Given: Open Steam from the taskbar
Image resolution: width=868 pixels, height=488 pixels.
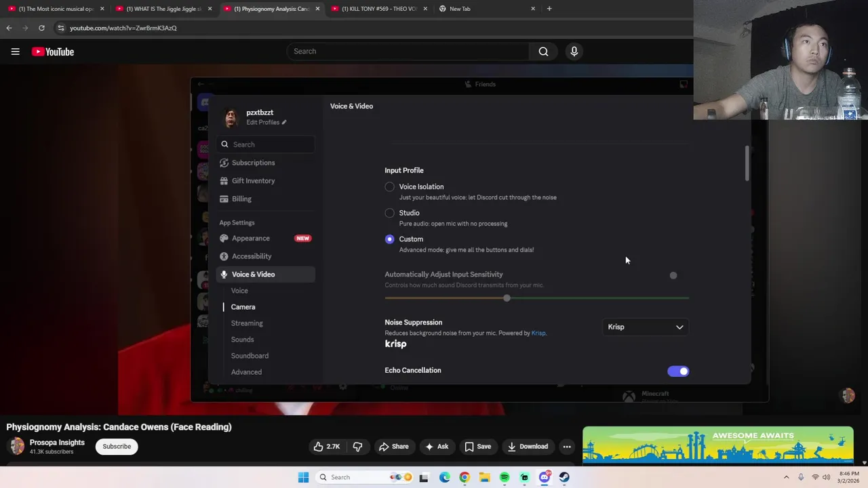Looking at the screenshot, I should [x=564, y=477].
